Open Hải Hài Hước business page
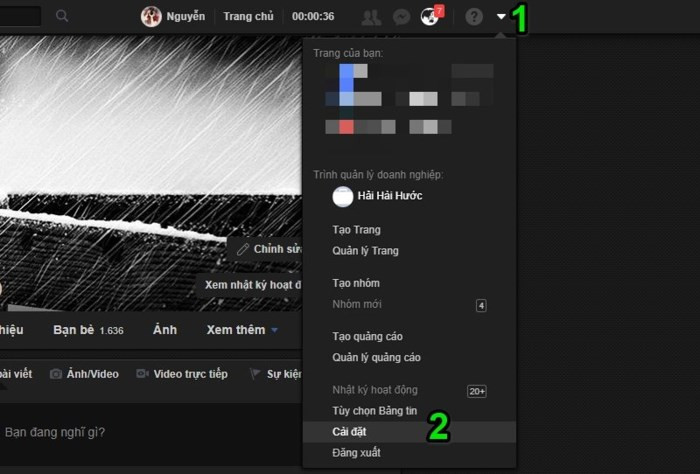Viewport: 700px width, 474px height. tap(389, 196)
